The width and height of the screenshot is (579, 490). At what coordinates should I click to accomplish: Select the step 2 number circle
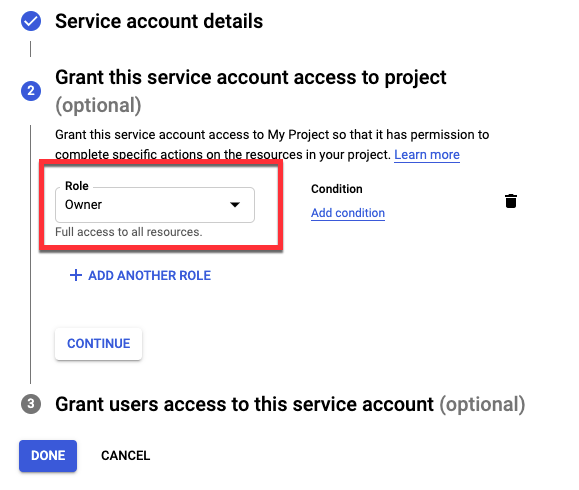click(31, 91)
